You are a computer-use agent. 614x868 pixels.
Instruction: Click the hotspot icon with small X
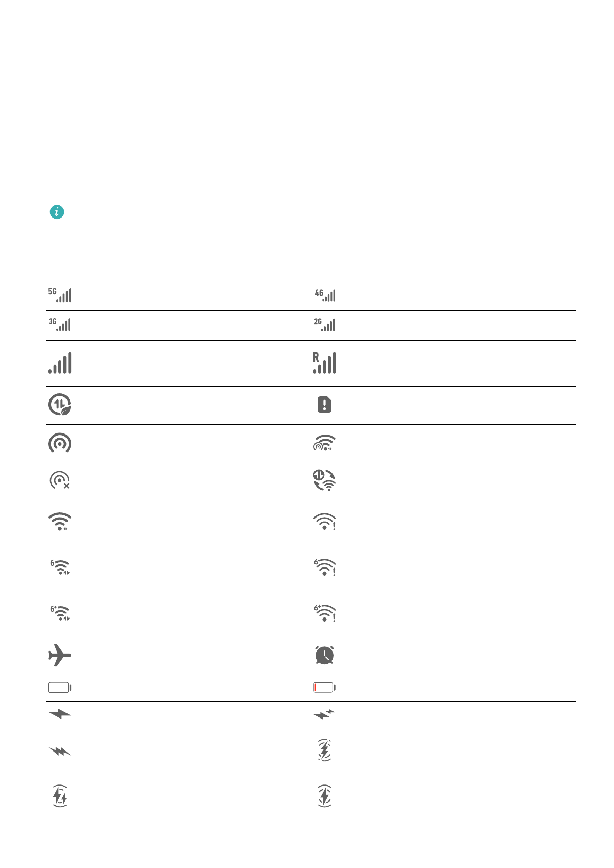tap(60, 480)
